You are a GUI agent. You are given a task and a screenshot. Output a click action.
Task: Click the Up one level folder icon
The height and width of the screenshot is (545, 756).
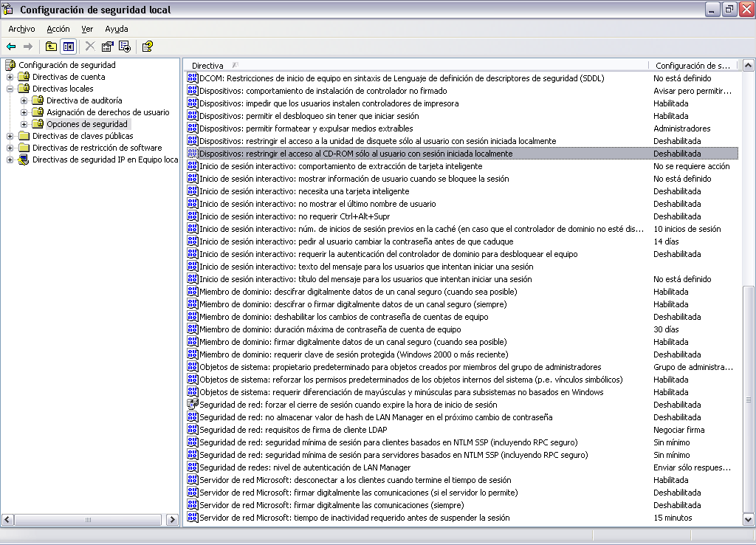click(51, 47)
